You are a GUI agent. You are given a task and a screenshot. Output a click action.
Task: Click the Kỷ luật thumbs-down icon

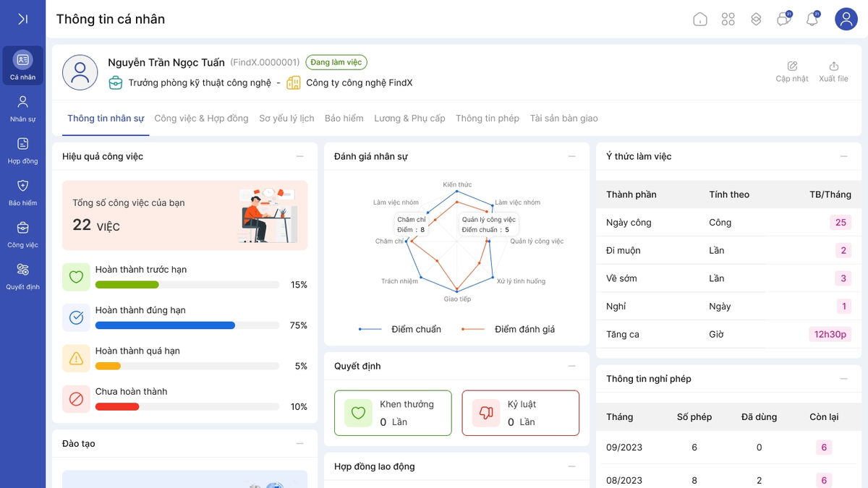tap(485, 413)
